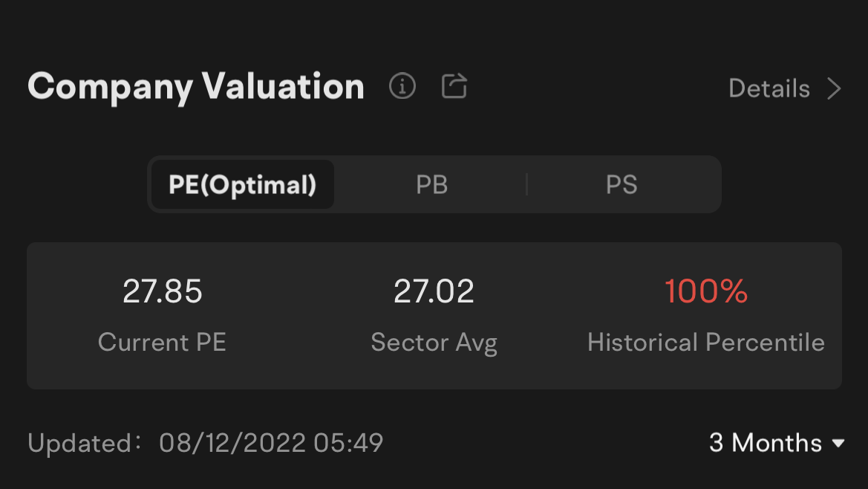Click the Updated label text
Viewport: 868px width, 489px height.
pos(84,443)
